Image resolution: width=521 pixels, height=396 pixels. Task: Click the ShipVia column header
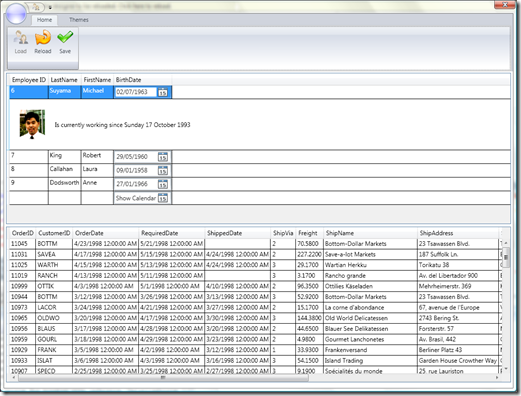[283, 233]
